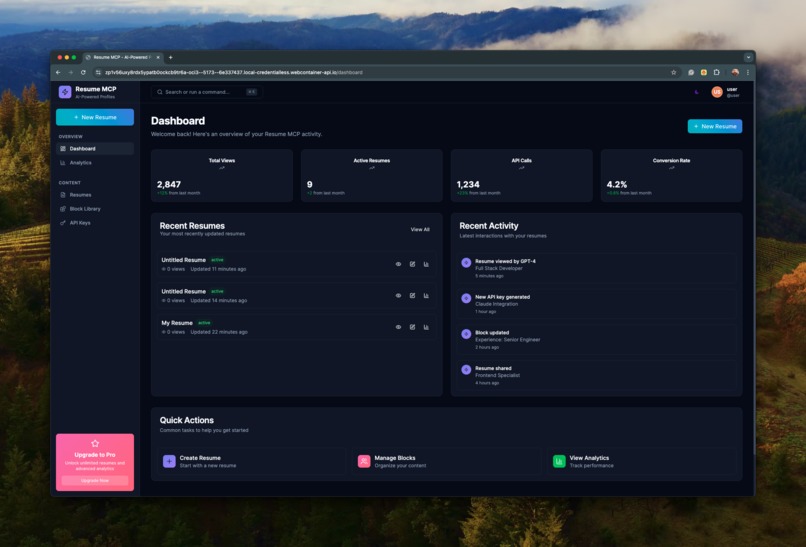Open the browser extensions puzzle icon

tap(717, 72)
